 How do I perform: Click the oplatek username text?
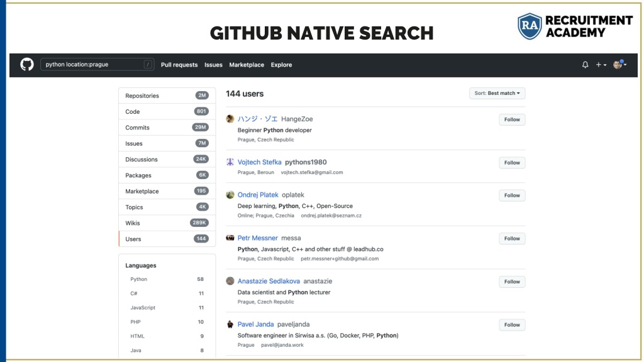(293, 195)
